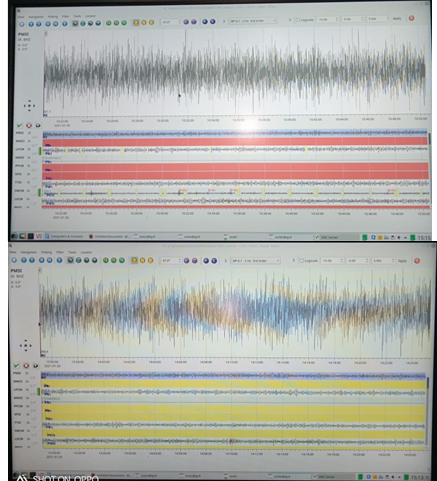Click red round icon at lower toolbar end
437x481 pixels.
coord(417,261)
